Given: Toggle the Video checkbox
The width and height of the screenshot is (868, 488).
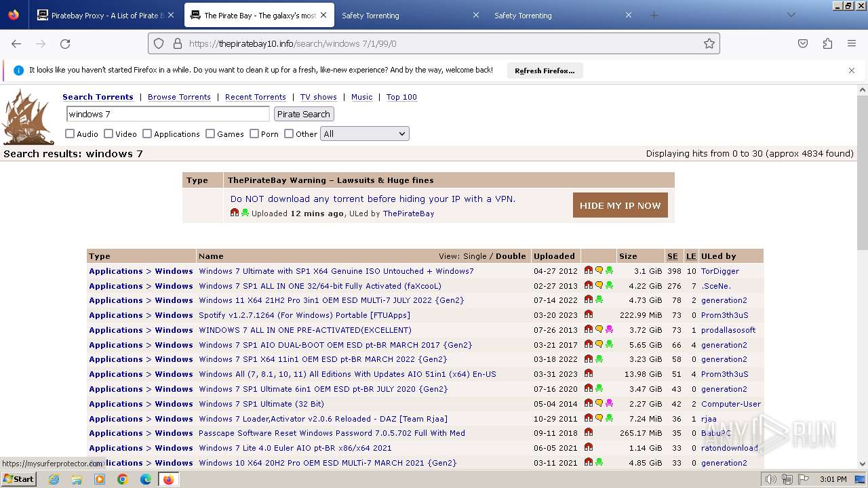Looking at the screenshot, I should click(x=108, y=134).
